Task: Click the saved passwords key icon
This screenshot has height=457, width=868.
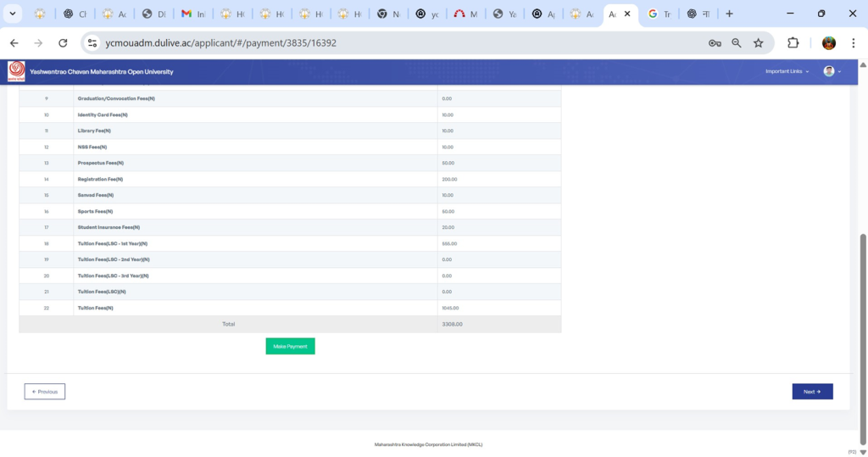Action: click(715, 43)
